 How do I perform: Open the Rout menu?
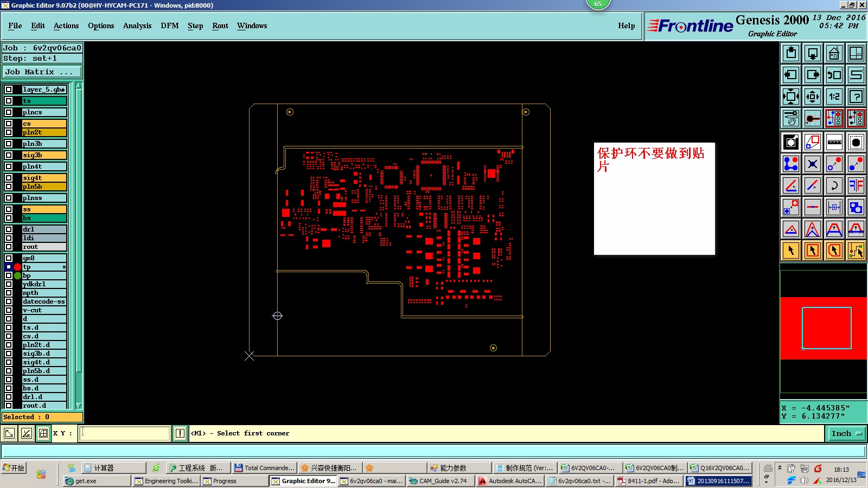coord(220,25)
